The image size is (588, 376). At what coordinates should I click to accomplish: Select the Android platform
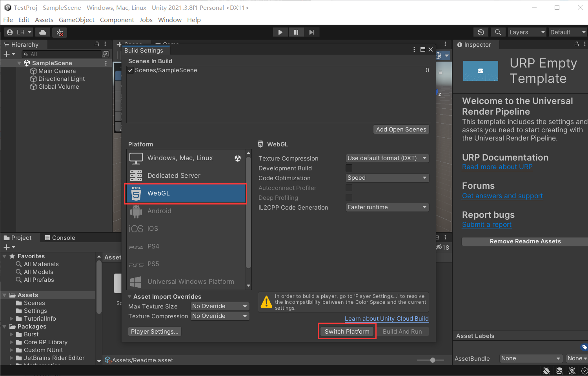(186, 211)
